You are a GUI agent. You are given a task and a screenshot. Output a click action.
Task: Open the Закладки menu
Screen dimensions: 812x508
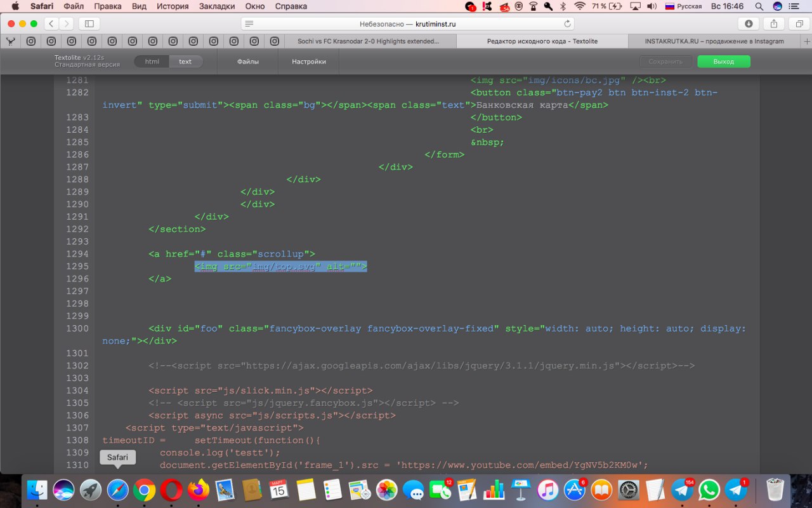(217, 6)
